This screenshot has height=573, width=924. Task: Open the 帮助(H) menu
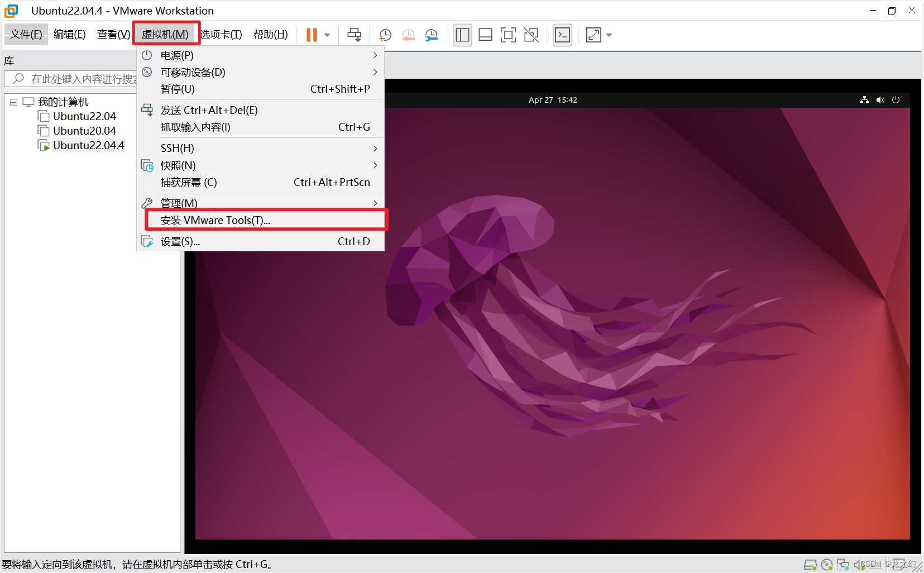coord(270,35)
